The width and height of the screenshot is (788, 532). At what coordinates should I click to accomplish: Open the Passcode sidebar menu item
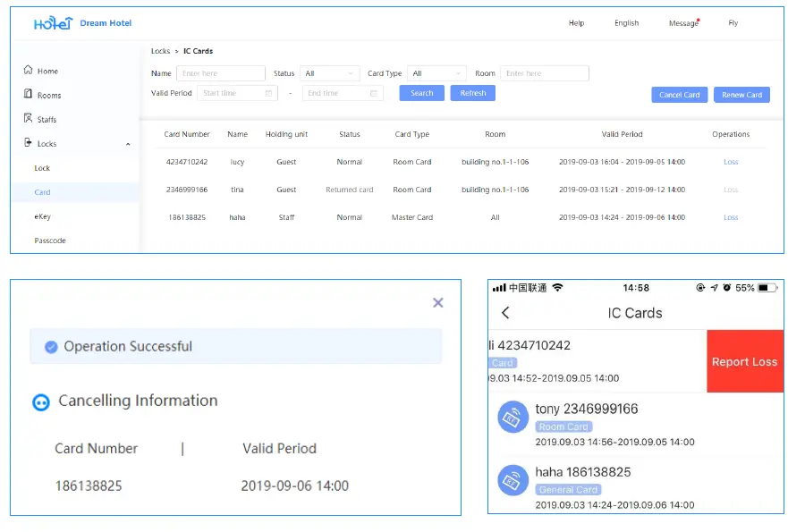(50, 241)
